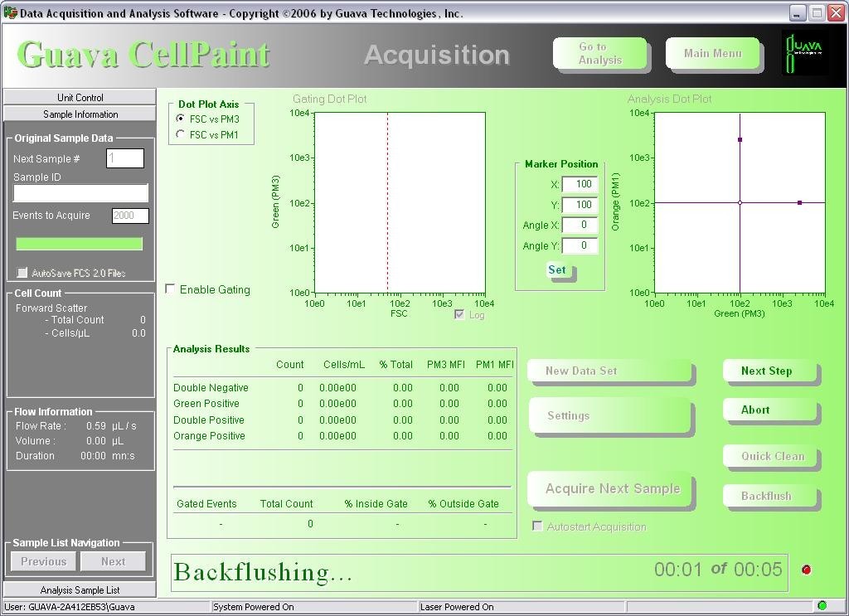This screenshot has width=849, height=616.
Task: Click the Backflush button
Action: pos(770,496)
